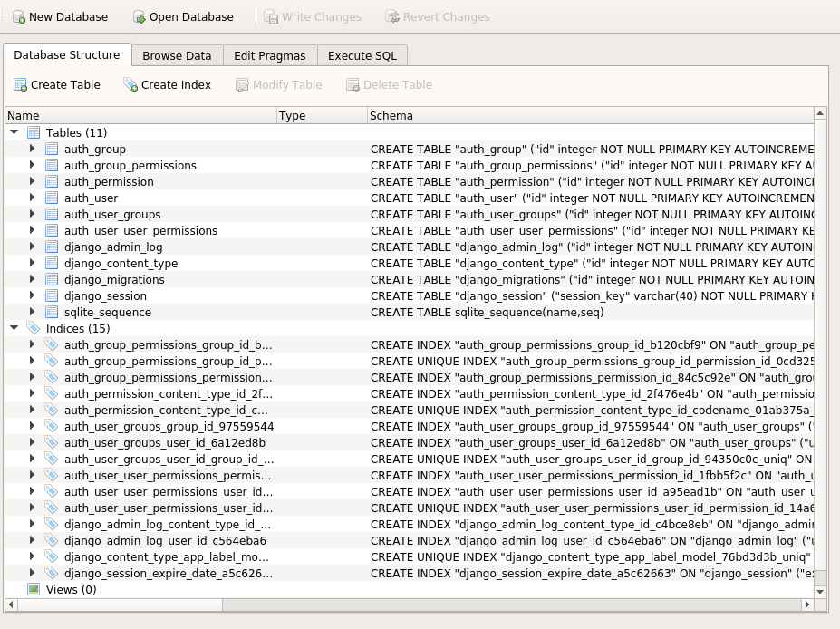Select the table icon beside auth_user
The width and height of the screenshot is (840, 629).
[52, 198]
